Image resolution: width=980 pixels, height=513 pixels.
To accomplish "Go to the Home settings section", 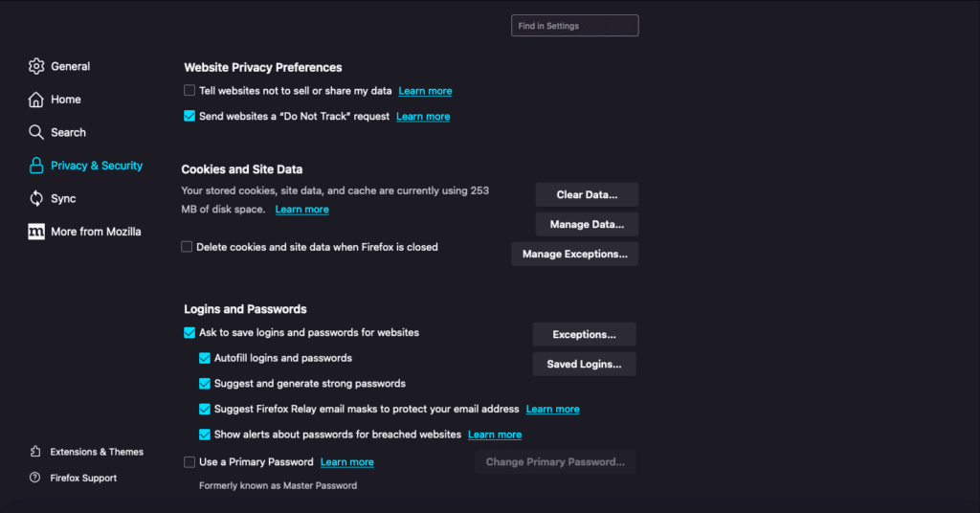I will [x=66, y=100].
